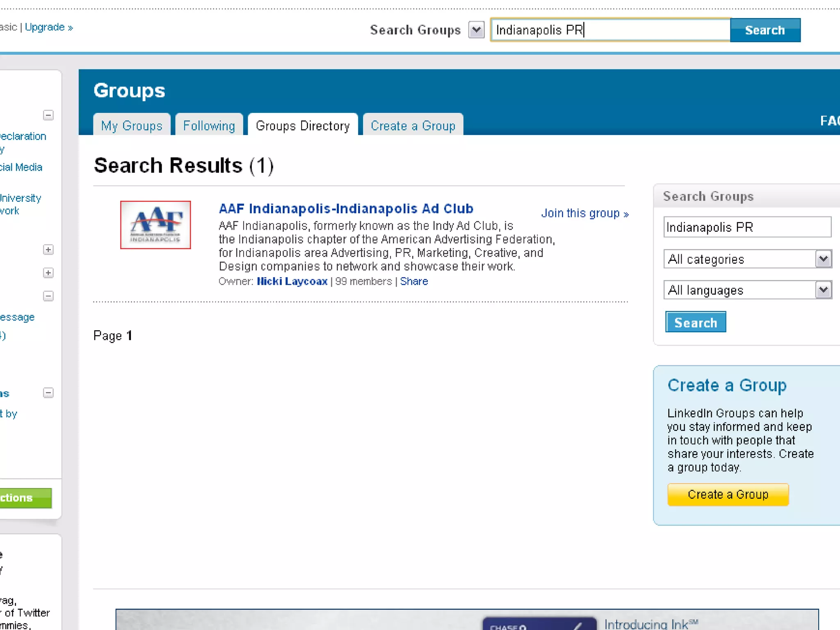Click the blue Search button in top header
Screen dimensions: 840x630
coord(765,30)
